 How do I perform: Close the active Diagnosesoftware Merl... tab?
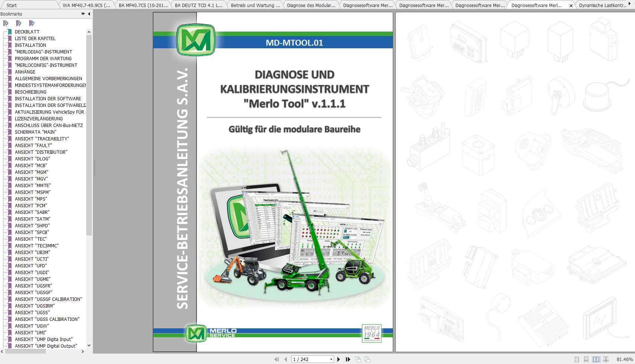(571, 6)
